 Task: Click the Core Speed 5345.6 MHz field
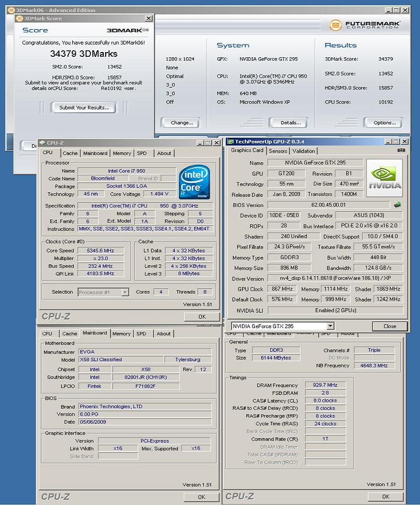point(100,251)
